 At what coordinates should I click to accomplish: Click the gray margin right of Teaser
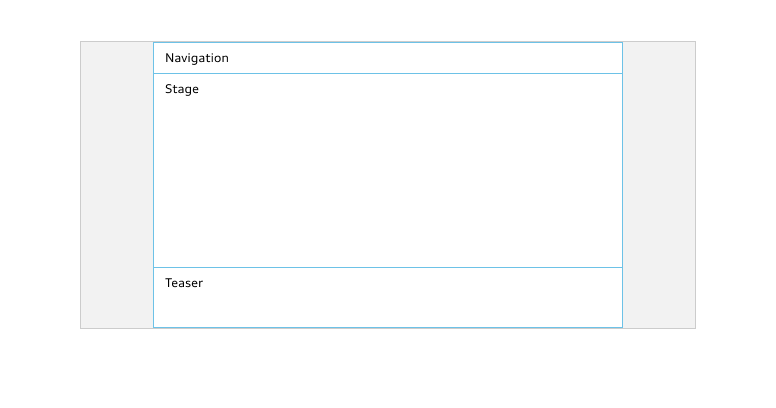659,298
